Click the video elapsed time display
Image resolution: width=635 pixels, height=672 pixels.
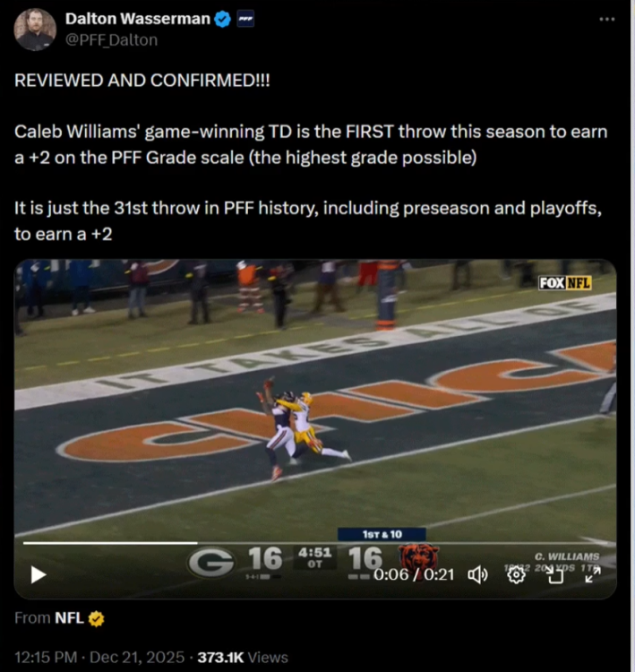416,574
